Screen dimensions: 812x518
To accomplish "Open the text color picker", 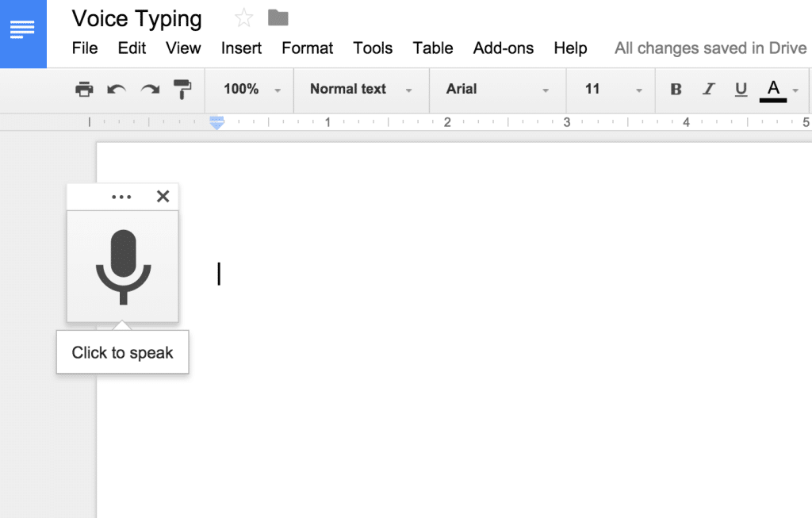I will pos(773,89).
